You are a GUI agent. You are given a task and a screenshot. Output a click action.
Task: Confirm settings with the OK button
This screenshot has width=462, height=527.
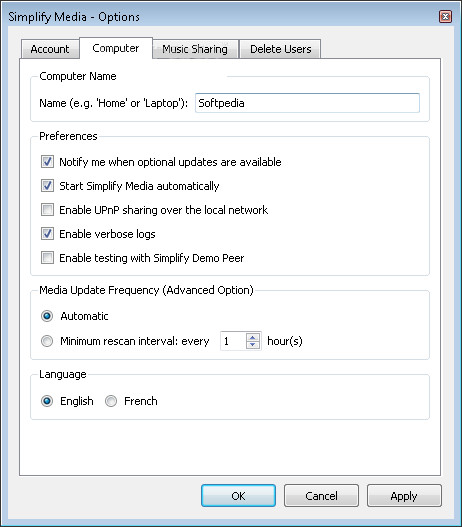(x=238, y=495)
